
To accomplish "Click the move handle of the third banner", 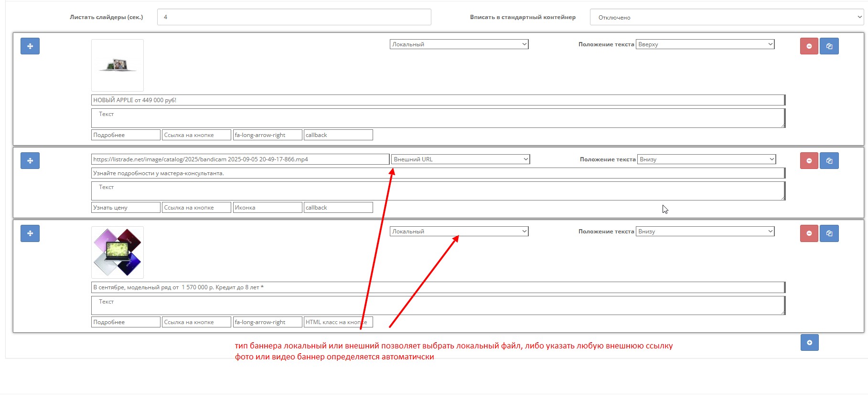I will (30, 233).
